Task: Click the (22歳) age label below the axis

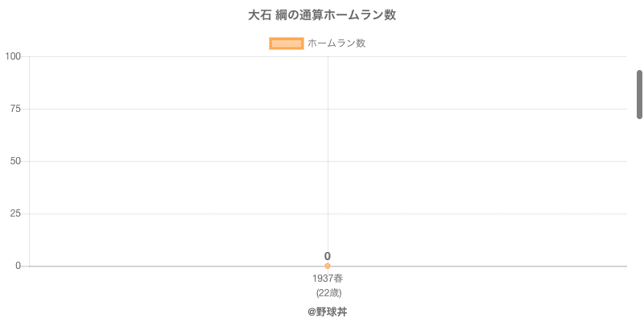Action: click(328, 292)
